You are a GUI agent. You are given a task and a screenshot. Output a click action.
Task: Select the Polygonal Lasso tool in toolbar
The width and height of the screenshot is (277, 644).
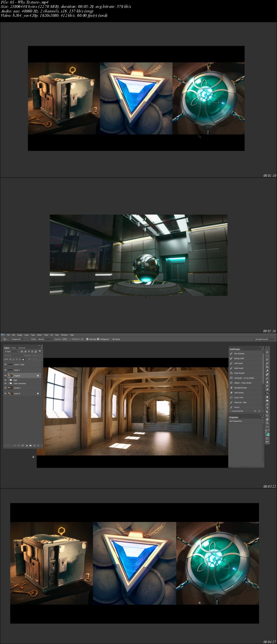pyautogui.click(x=267, y=359)
